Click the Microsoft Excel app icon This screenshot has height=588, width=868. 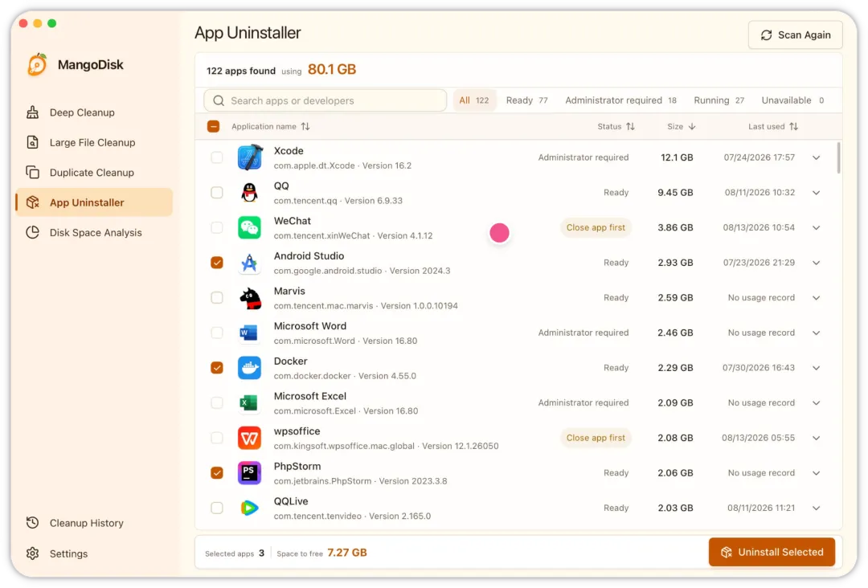coord(250,402)
